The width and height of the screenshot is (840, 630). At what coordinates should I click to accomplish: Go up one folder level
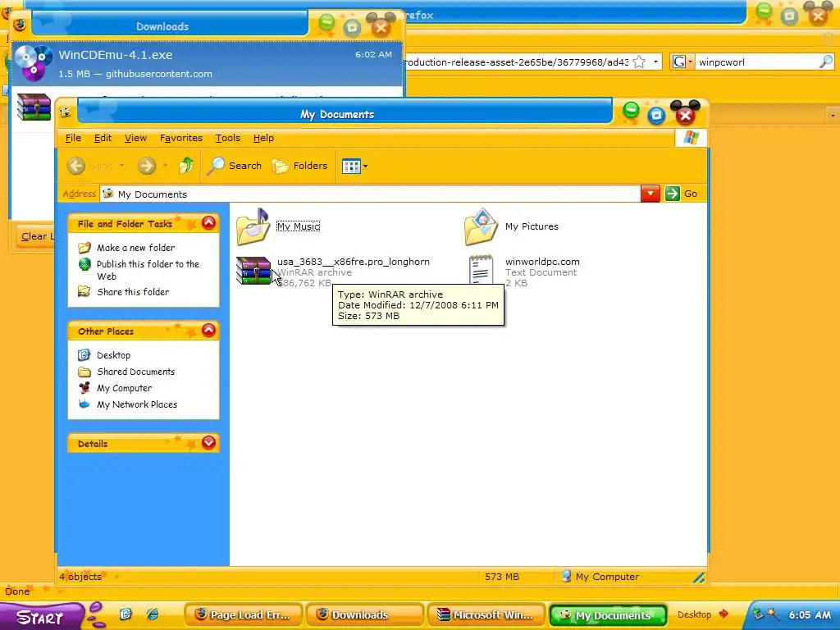click(x=186, y=166)
